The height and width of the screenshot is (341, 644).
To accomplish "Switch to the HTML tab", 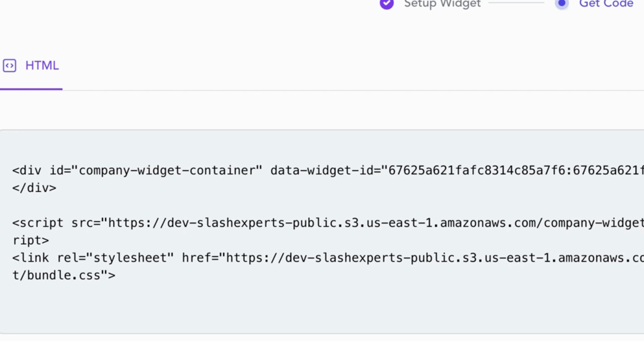I will click(x=42, y=66).
